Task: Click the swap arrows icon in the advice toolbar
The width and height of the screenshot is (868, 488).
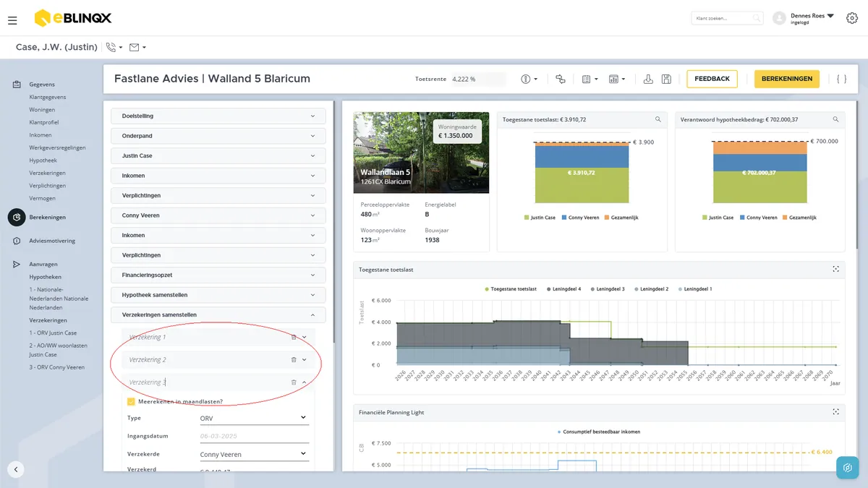Action: point(561,79)
